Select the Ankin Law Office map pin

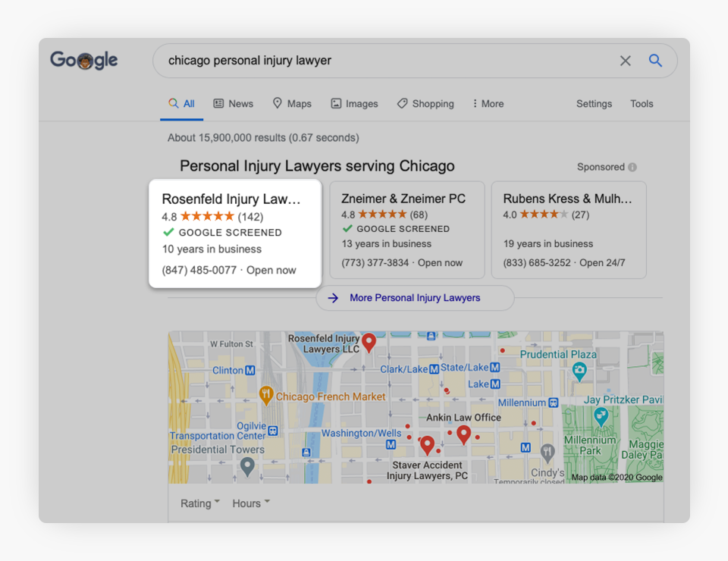463,434
